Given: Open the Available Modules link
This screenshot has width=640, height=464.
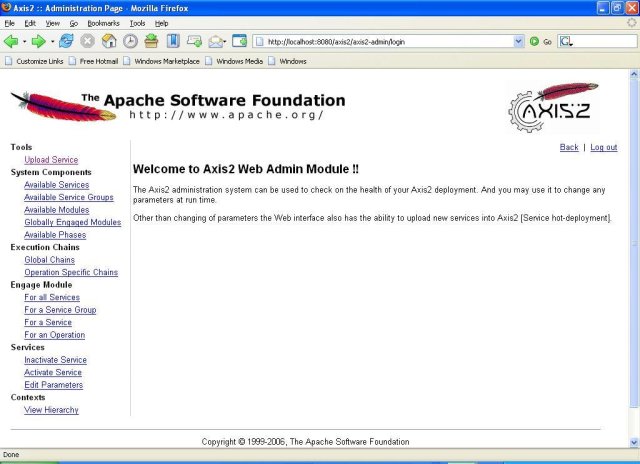Looking at the screenshot, I should (56, 210).
